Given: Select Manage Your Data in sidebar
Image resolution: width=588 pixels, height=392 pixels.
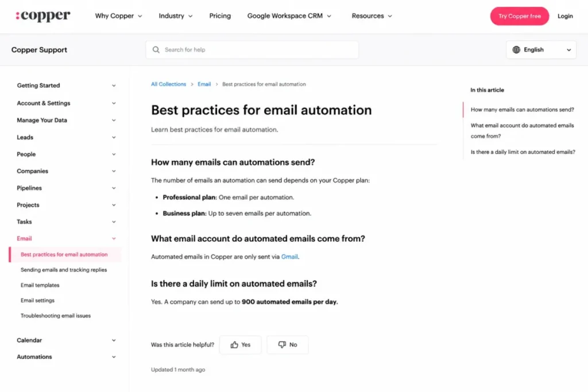Looking at the screenshot, I should pos(42,121).
